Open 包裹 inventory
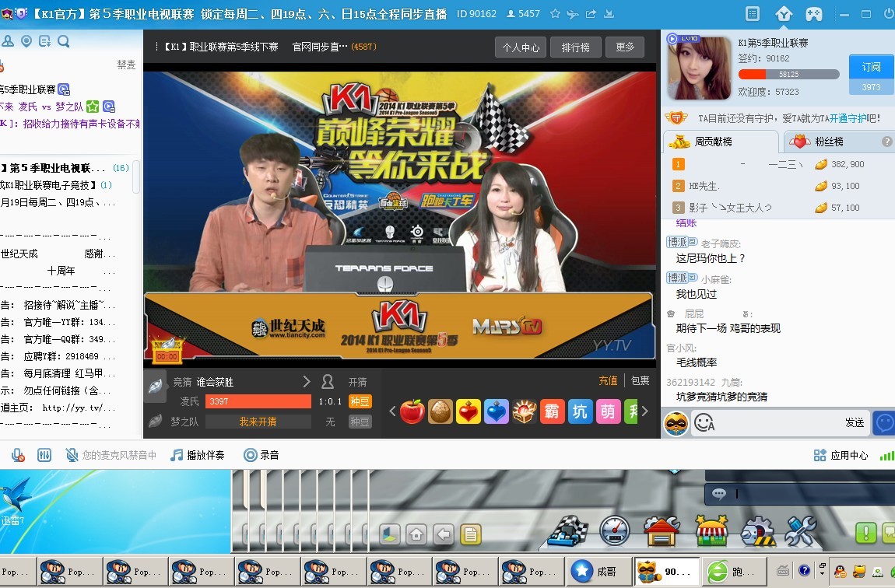The width and height of the screenshot is (895, 588). point(641,380)
